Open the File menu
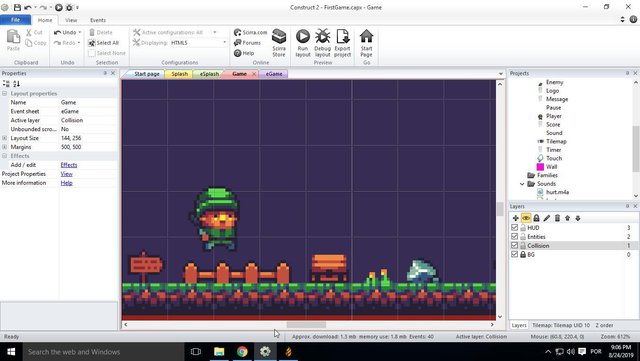640x361 pixels. 16,20
